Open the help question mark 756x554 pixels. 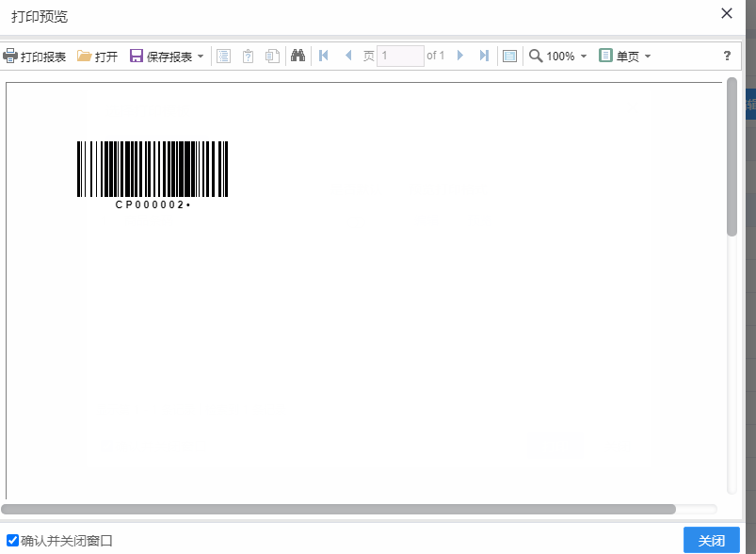[x=727, y=56]
